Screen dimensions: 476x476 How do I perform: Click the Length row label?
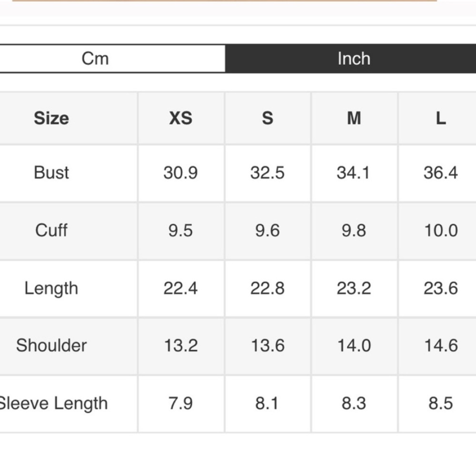[51, 288]
